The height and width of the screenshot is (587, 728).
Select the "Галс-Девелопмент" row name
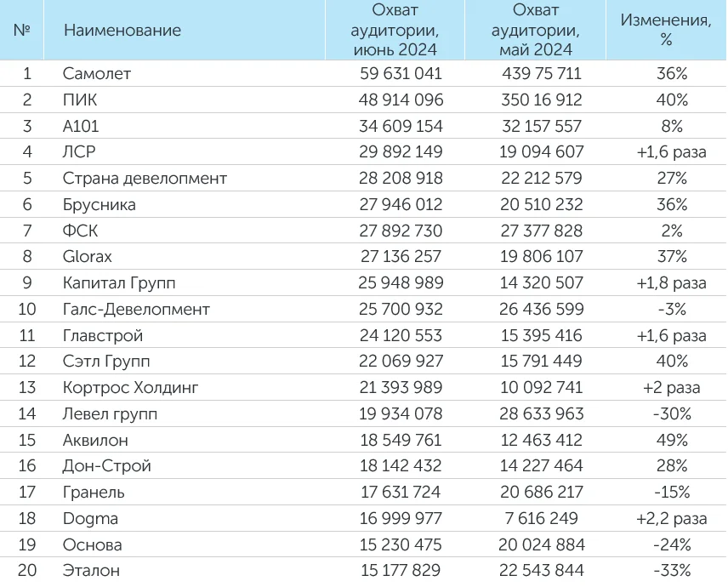tap(135, 310)
